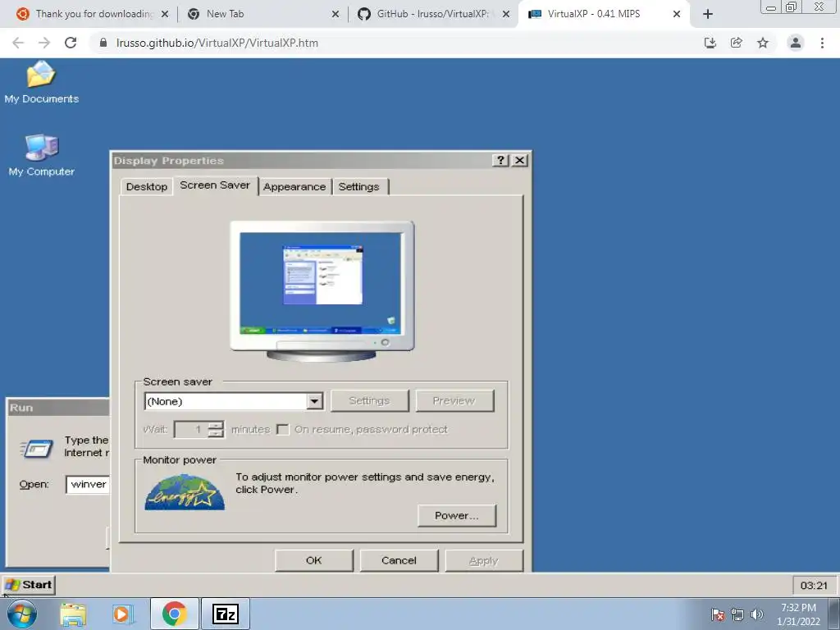Open 7-Zip from the taskbar
This screenshot has width=840, height=630.
226,614
